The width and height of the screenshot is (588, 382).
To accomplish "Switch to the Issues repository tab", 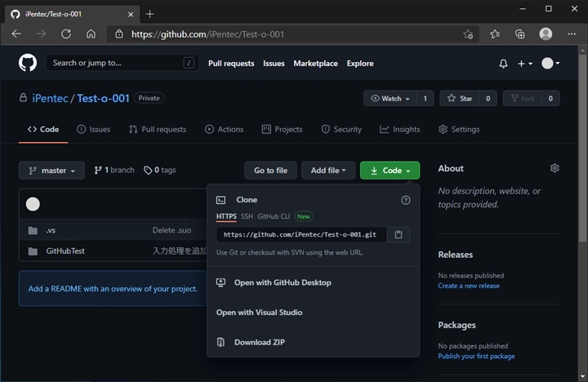I will 94,129.
